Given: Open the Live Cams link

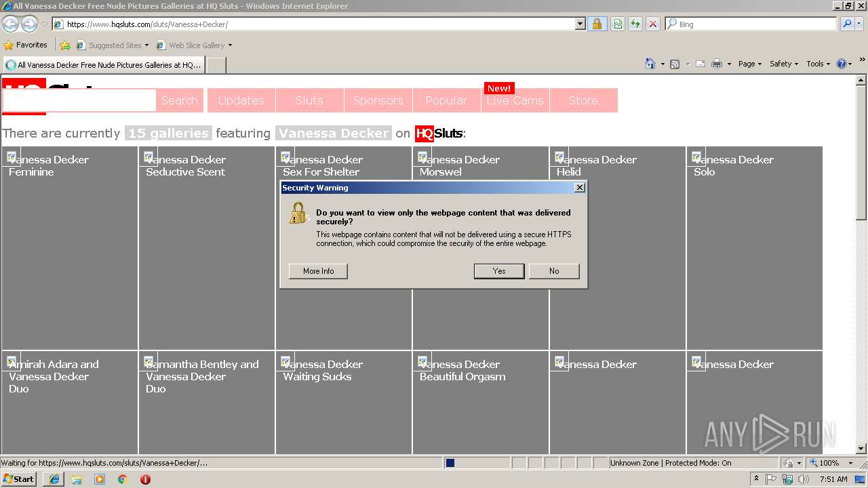Looking at the screenshot, I should 515,100.
